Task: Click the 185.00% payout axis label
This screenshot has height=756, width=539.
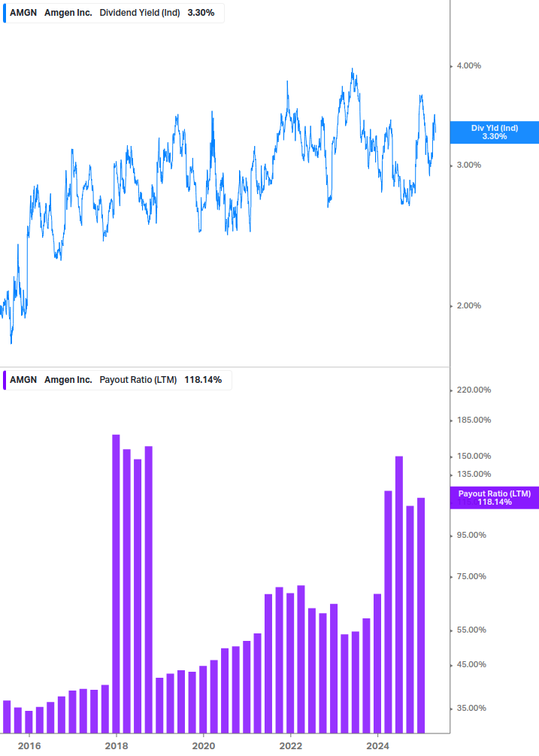Action: [474, 420]
